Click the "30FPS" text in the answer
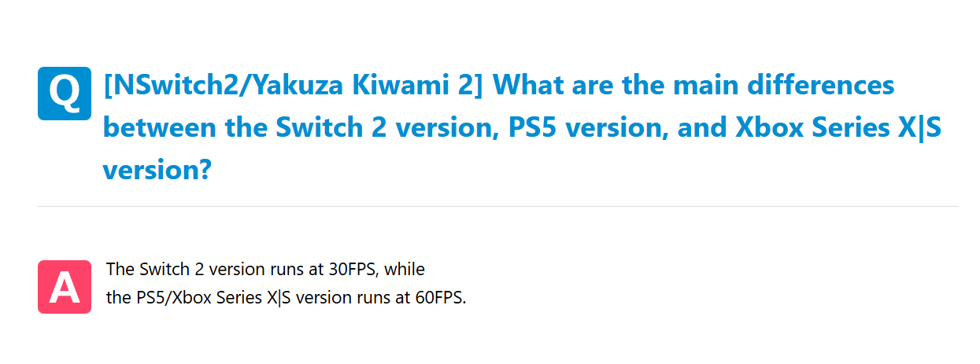 coord(354,270)
